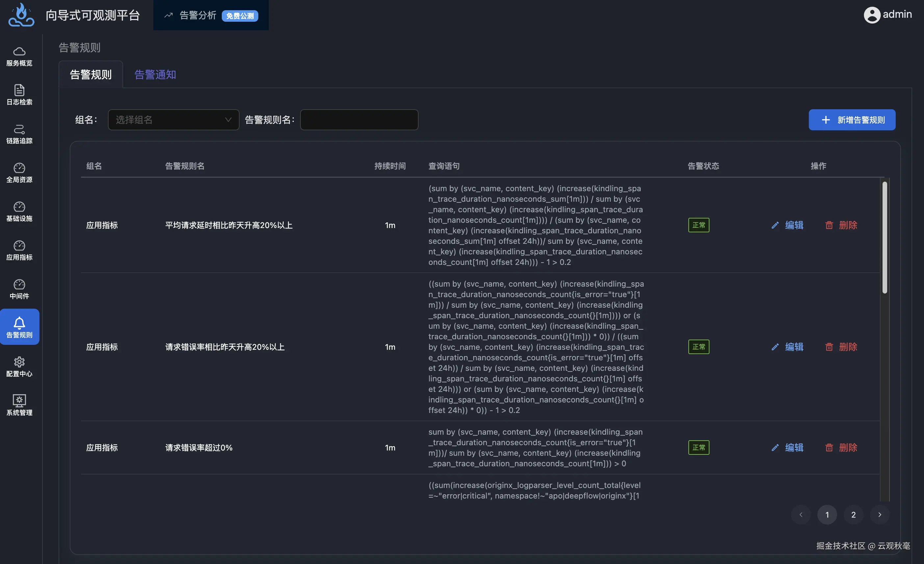
Task: Expand the 选择组名 group dropdown
Action: coord(173,120)
